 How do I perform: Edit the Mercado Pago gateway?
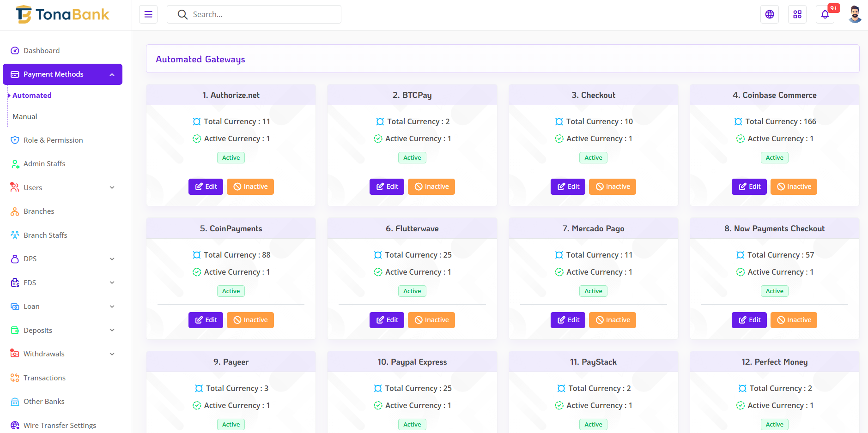click(x=568, y=320)
